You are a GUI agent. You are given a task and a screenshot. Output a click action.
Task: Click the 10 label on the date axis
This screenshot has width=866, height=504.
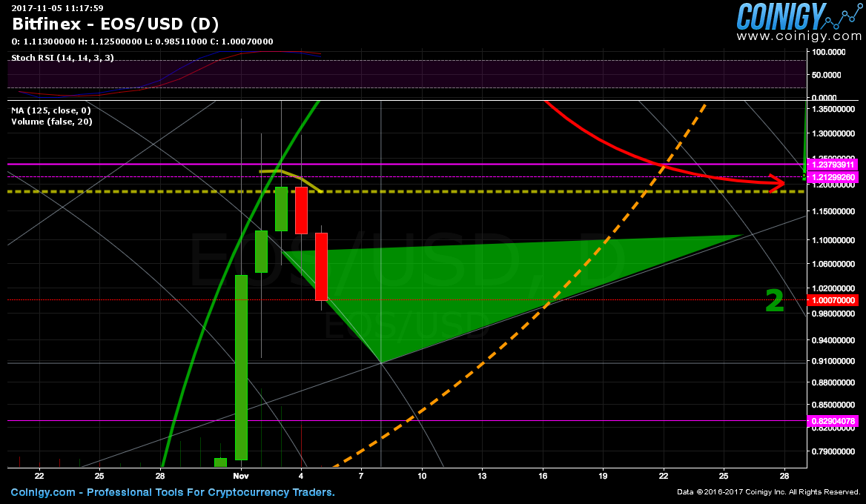(x=422, y=475)
